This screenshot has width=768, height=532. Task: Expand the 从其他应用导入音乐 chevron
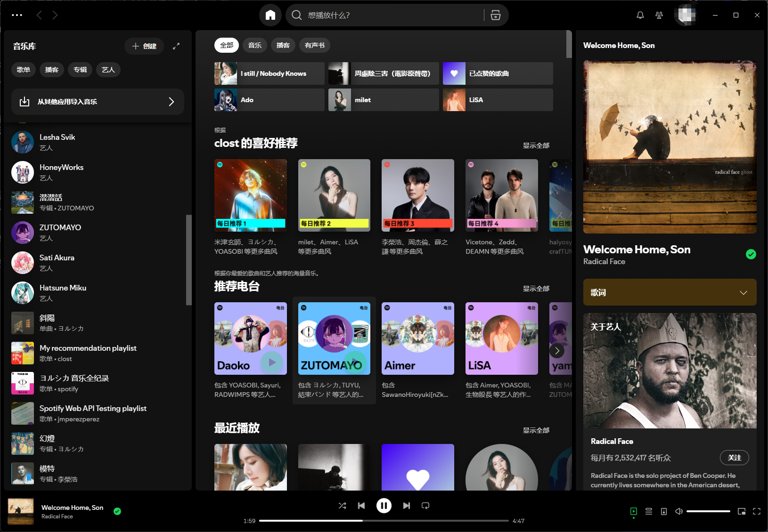(x=171, y=102)
